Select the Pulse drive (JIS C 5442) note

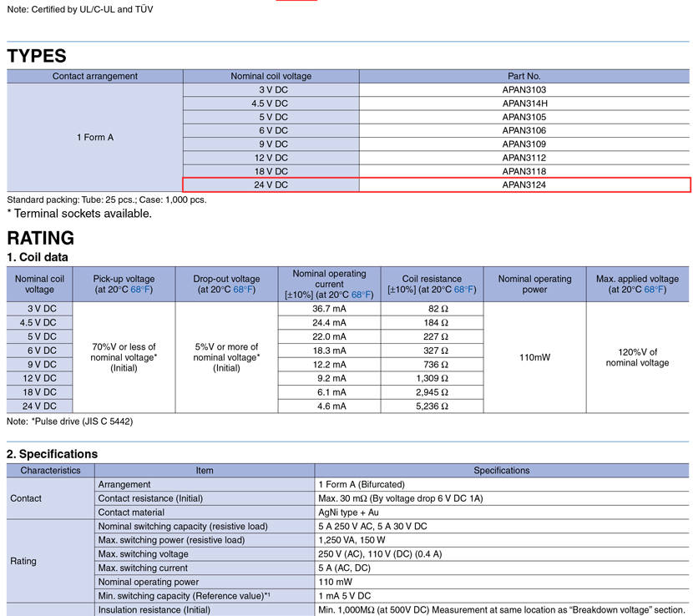(69, 422)
